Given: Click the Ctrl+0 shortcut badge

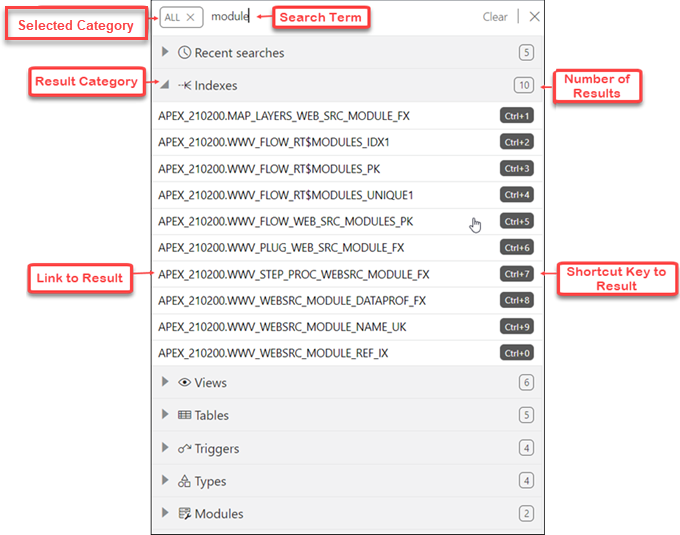Looking at the screenshot, I should 517,353.
